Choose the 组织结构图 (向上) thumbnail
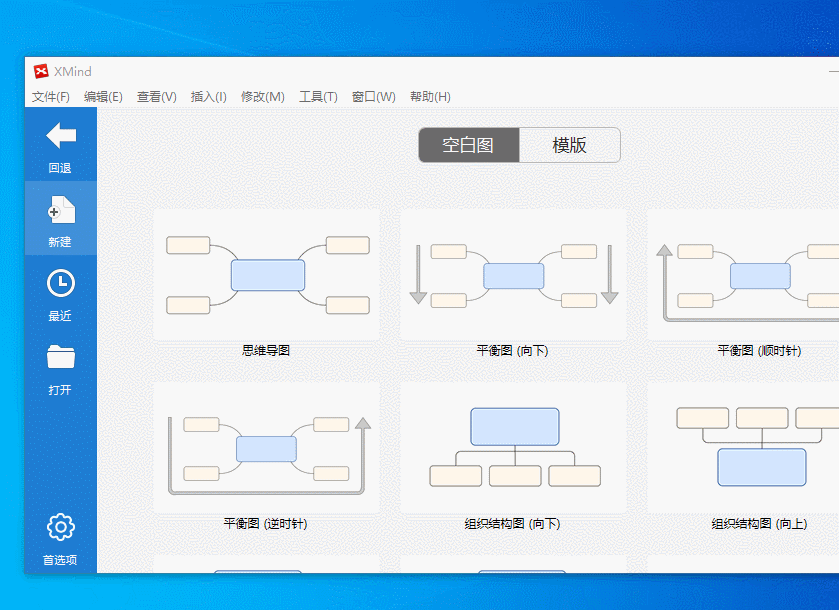The width and height of the screenshot is (839, 610). point(743,448)
